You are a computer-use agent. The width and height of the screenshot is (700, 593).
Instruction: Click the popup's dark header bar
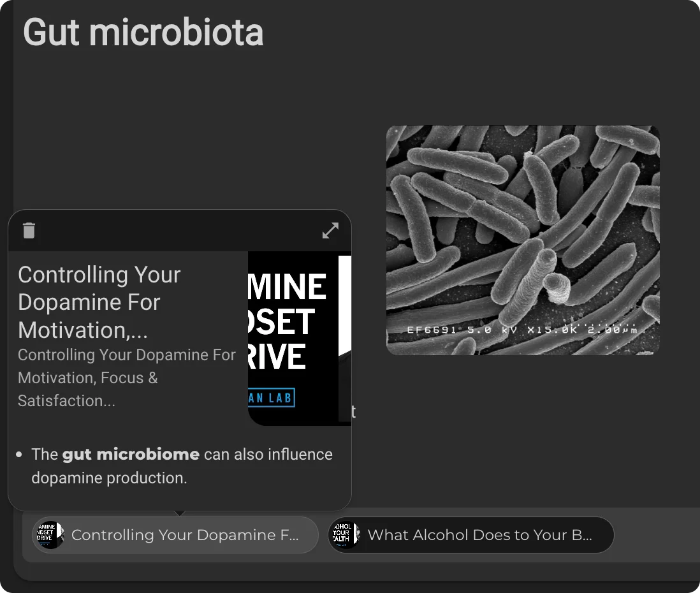(179, 230)
